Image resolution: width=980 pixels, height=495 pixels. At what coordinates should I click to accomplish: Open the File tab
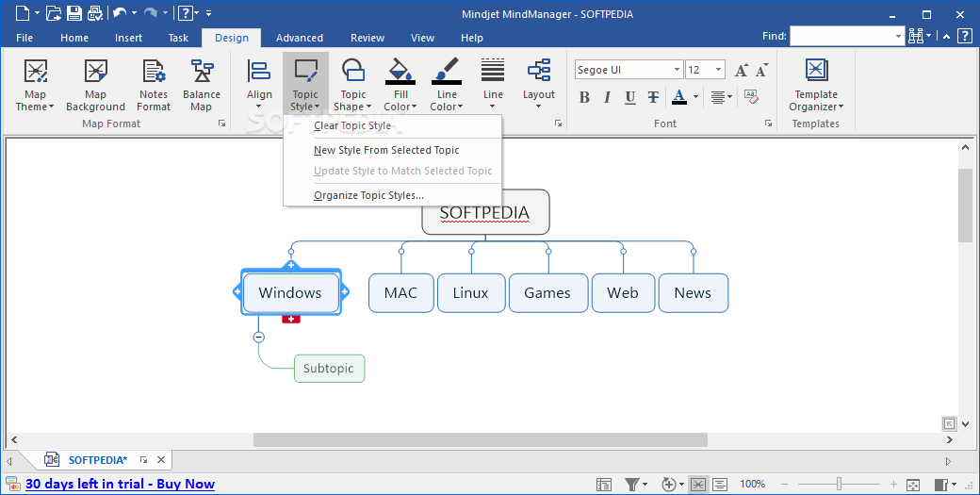(24, 38)
